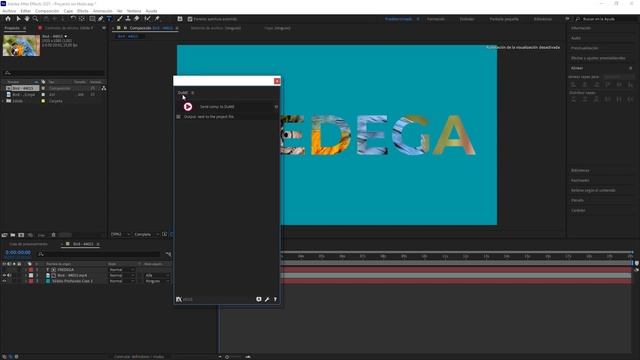Expand the Sólidos folder in the Project panel
The image size is (640, 360).
pos(4,101)
